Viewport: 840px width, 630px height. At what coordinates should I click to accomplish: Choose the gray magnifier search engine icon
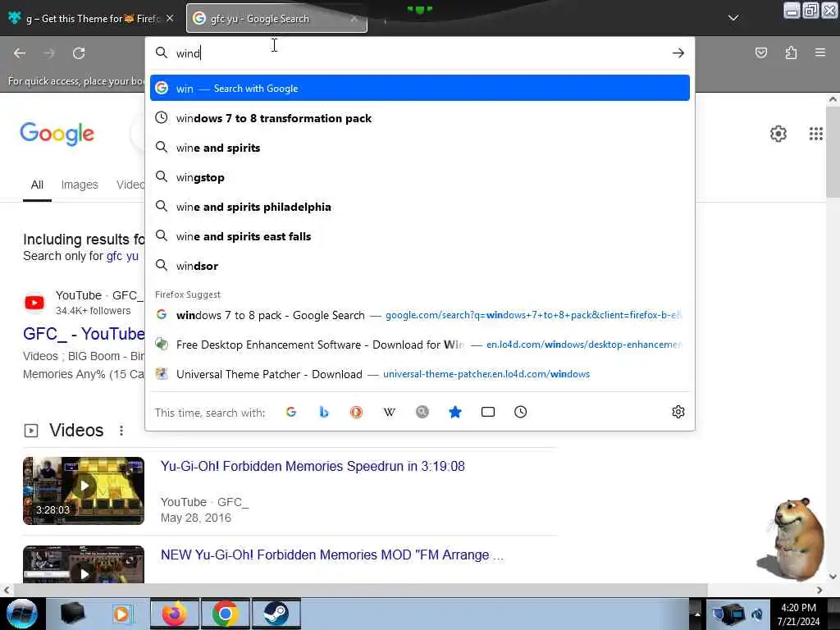(x=422, y=412)
